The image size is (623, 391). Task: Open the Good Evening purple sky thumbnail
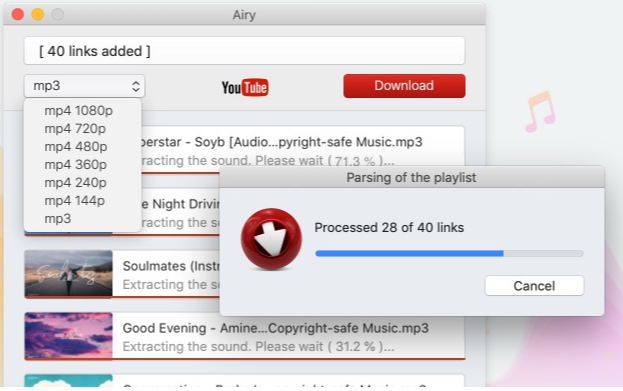pyautogui.click(x=68, y=336)
